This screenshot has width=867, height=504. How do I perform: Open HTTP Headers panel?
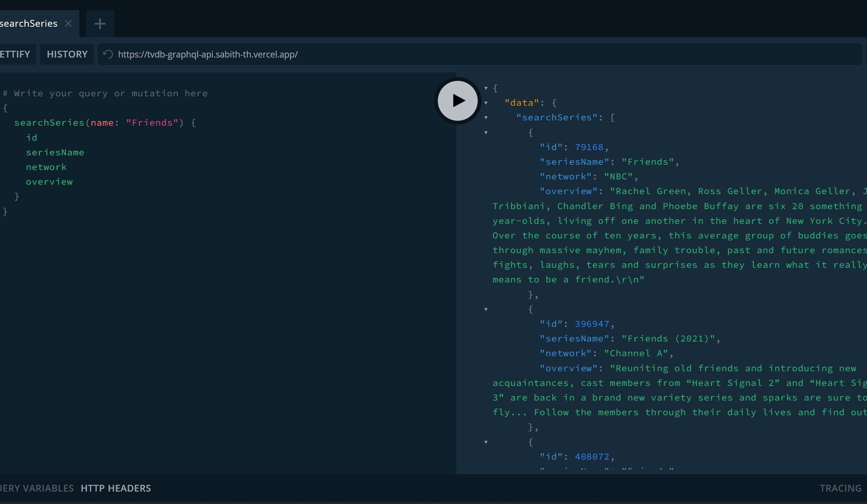(x=116, y=488)
